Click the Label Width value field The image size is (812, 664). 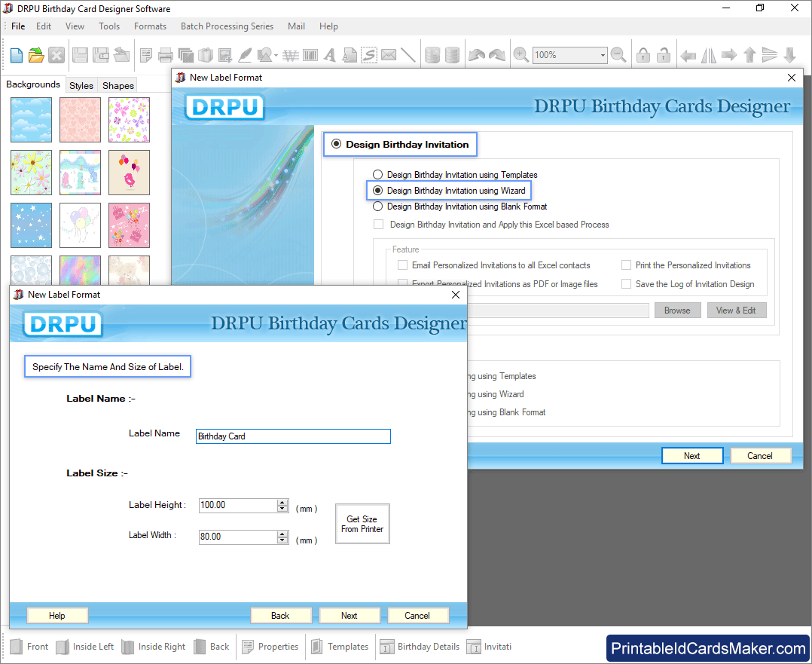coord(238,537)
